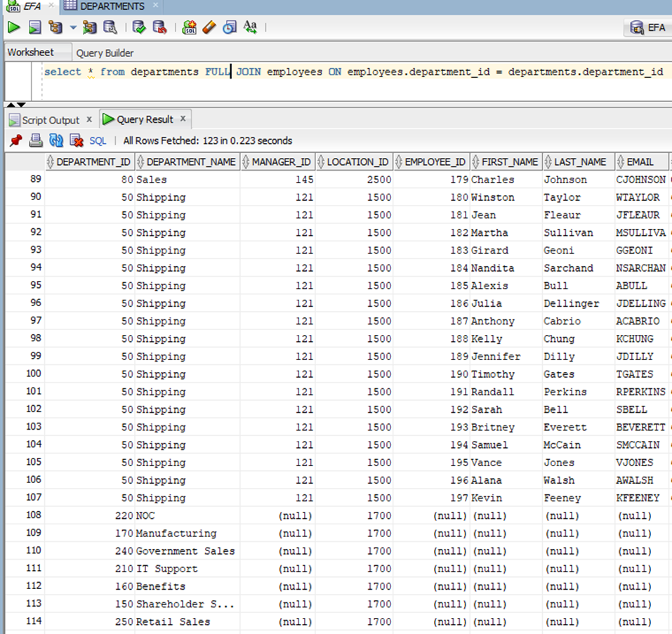Select result row number 108
This screenshot has height=634, width=672.
tap(25, 515)
